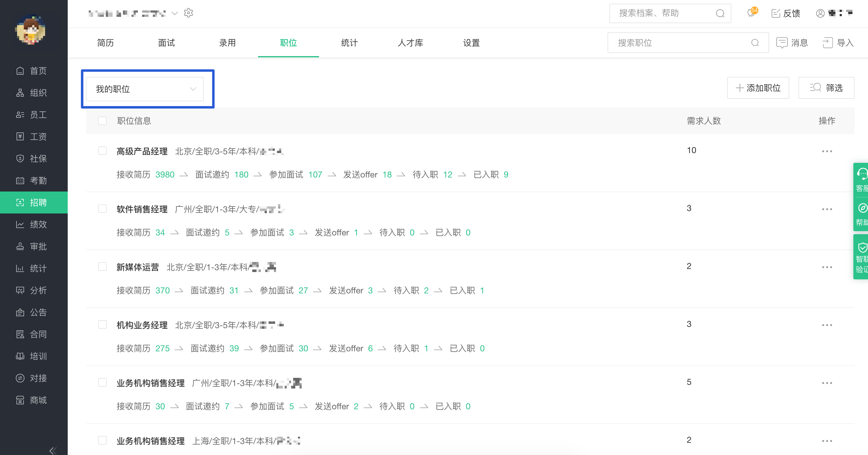Open the 商城 store sidebar item
Screen dimensions: 868x455
tap(34, 400)
